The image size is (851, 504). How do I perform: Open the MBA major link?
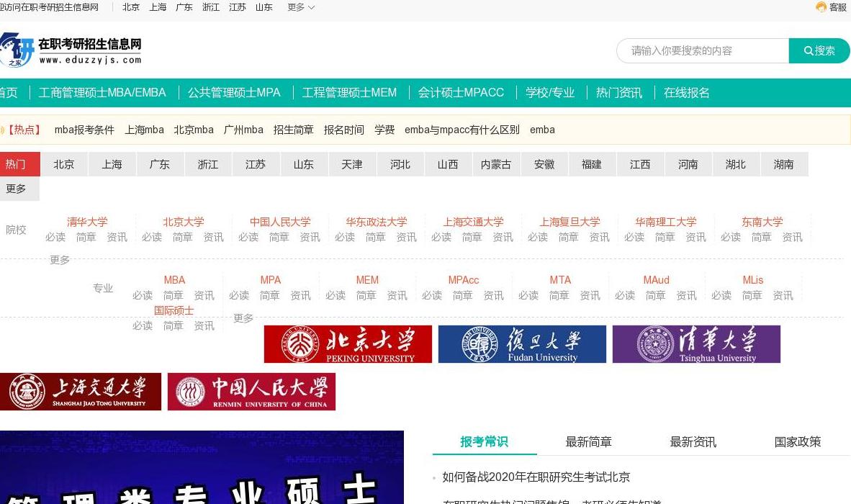[x=175, y=280]
